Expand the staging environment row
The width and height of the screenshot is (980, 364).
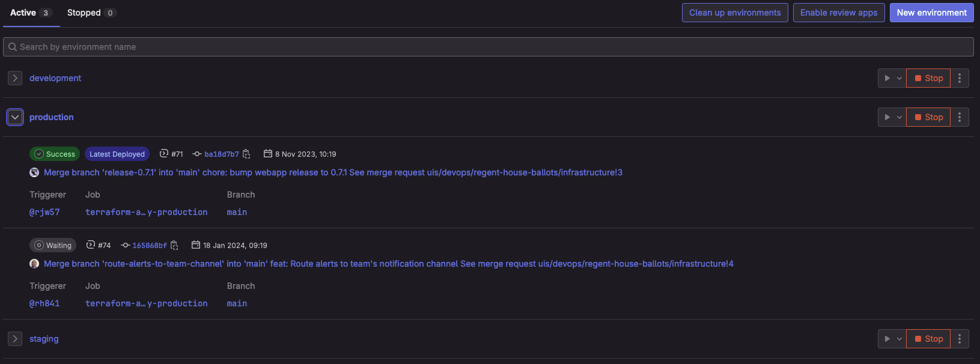tap(15, 339)
